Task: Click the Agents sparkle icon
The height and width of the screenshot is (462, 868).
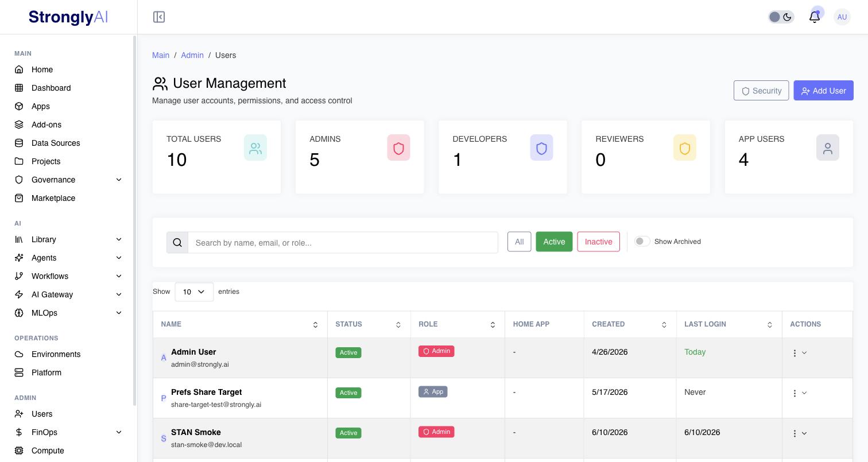Action: [19, 258]
